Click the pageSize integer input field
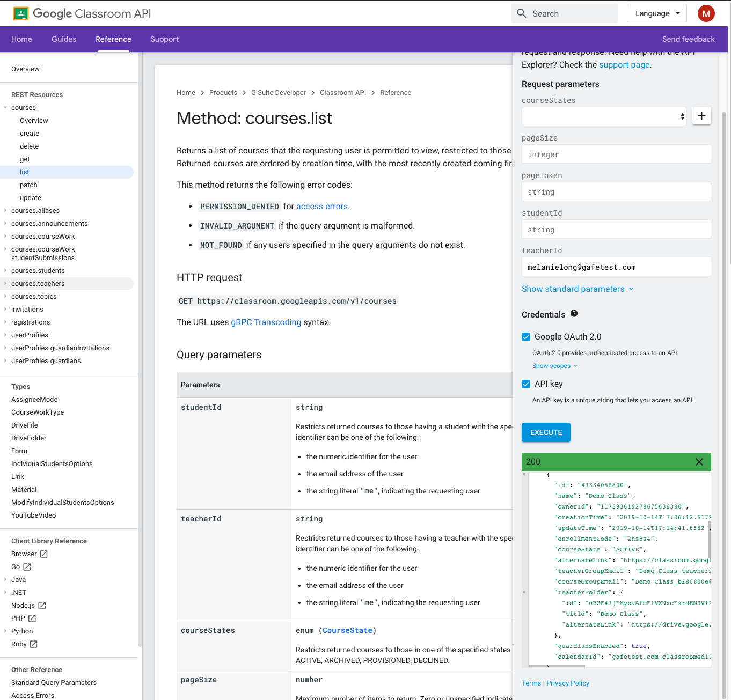 pyautogui.click(x=616, y=154)
